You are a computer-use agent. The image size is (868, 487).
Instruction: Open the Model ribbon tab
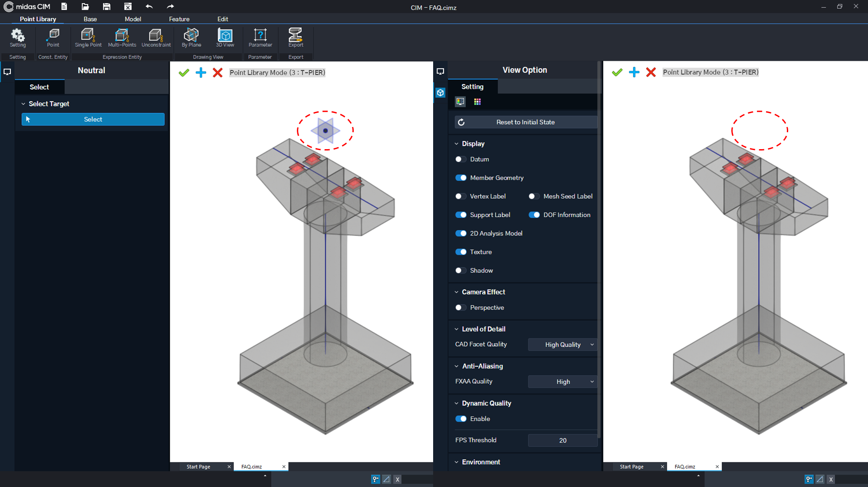point(133,19)
